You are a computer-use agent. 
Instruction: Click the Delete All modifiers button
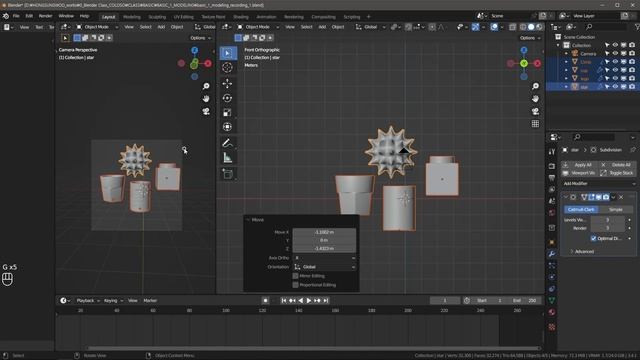(x=617, y=164)
